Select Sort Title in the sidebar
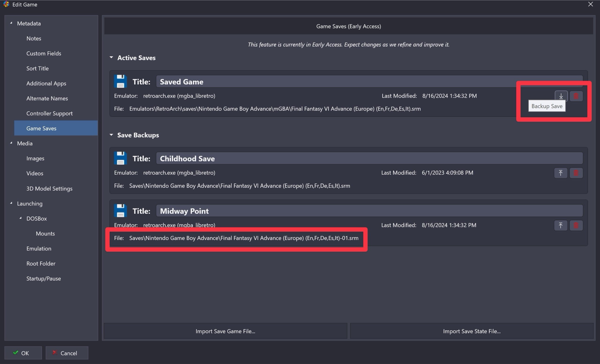 (37, 68)
